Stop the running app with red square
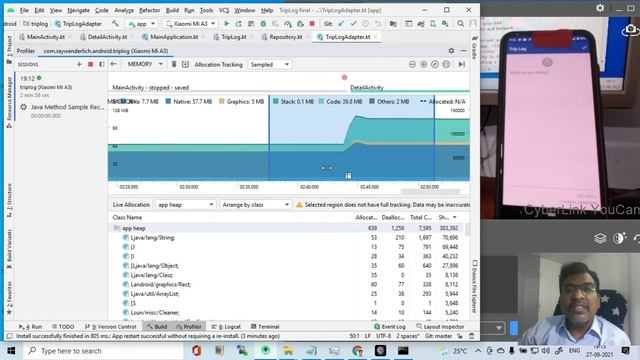 pos(312,24)
